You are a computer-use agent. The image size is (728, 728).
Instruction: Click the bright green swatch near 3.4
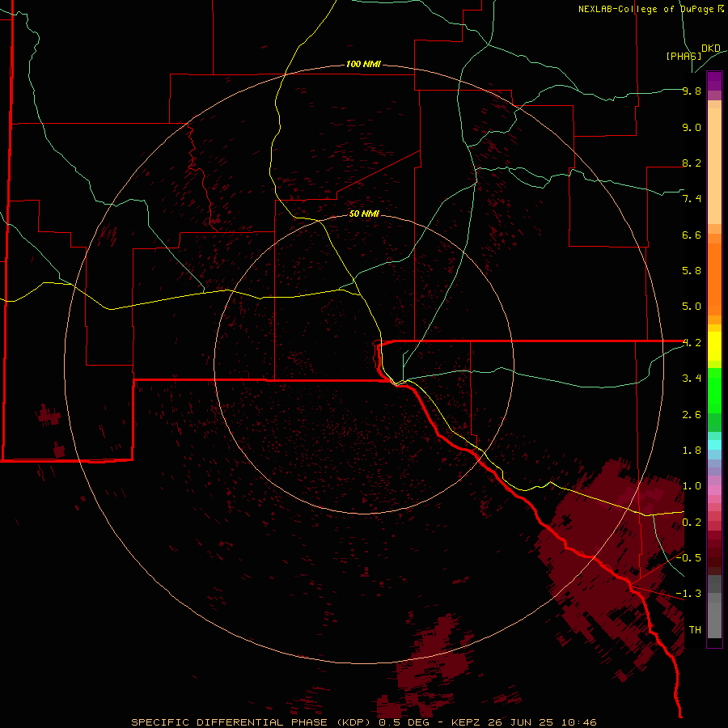[x=714, y=390]
